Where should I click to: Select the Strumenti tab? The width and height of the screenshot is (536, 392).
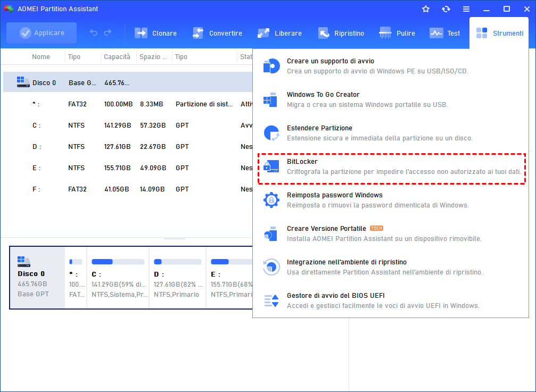(499, 33)
